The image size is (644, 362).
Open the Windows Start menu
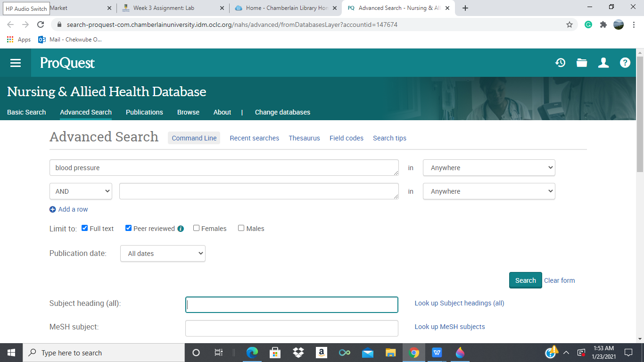[x=11, y=353]
